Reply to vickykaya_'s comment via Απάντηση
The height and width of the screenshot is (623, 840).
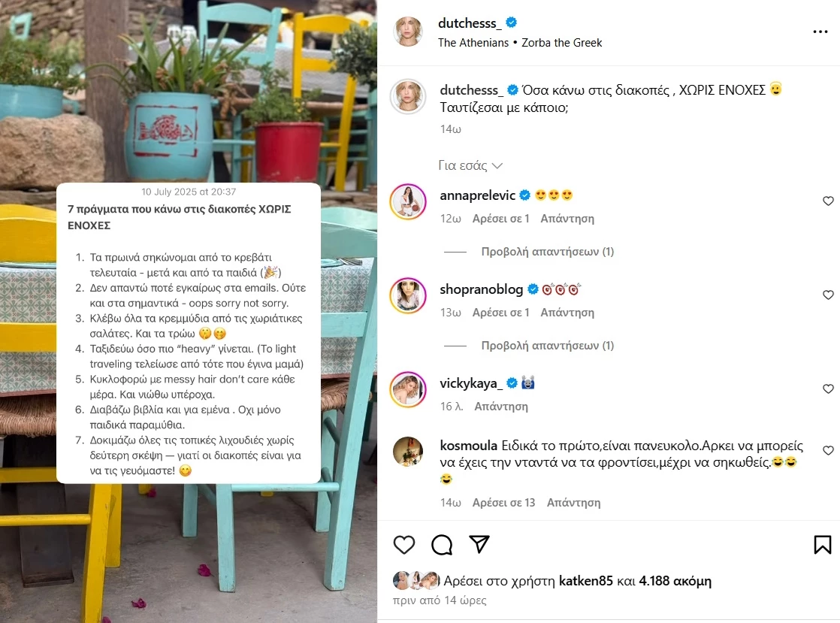click(501, 407)
